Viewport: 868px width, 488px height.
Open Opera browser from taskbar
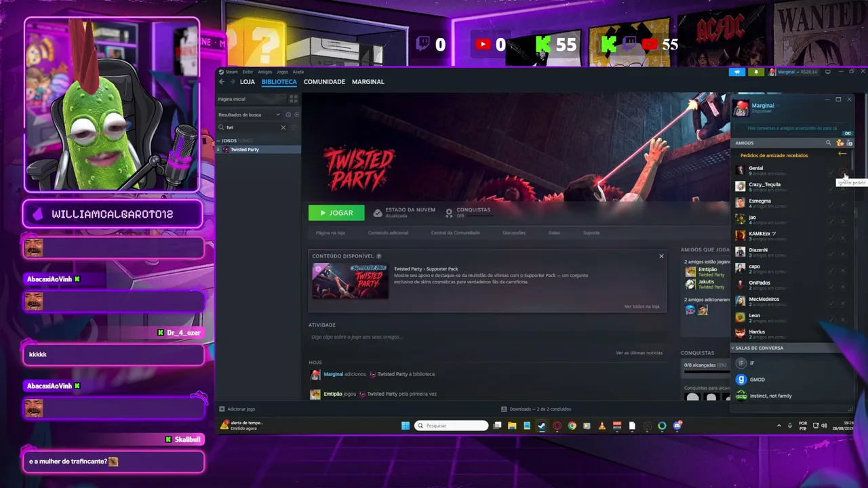click(x=557, y=426)
